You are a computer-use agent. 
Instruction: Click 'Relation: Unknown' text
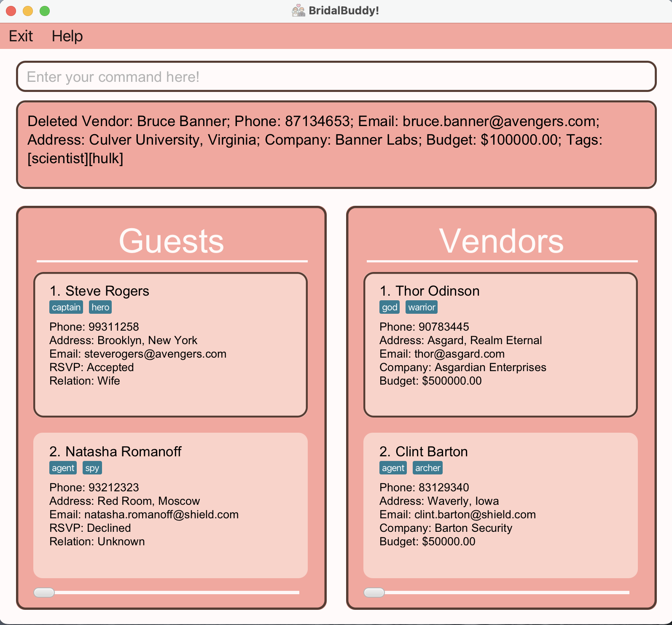tap(97, 541)
